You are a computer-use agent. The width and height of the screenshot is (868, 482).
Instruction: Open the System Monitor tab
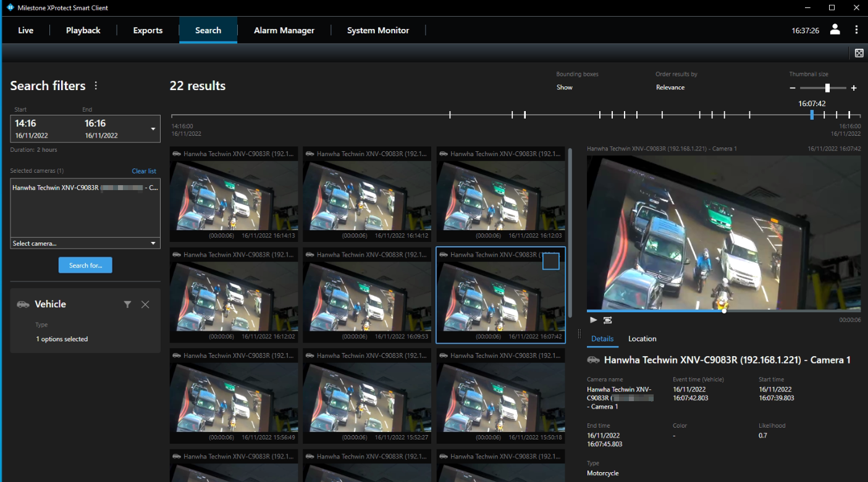378,30
